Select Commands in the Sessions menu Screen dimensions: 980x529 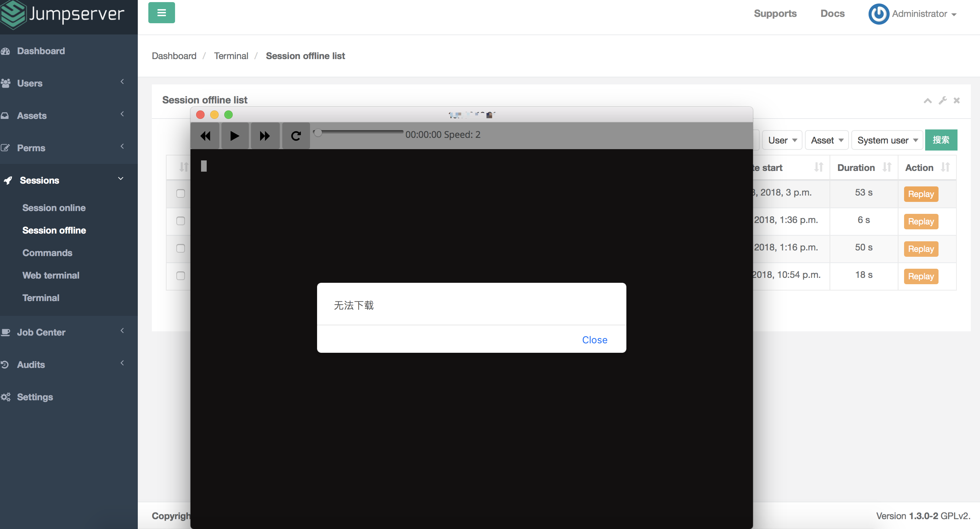click(x=47, y=253)
